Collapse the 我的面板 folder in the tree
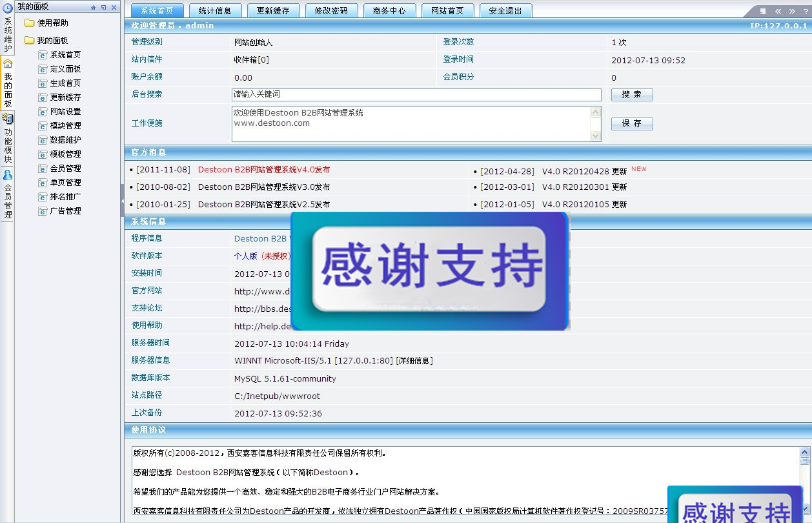Image resolution: width=812 pixels, height=523 pixels. [29, 41]
